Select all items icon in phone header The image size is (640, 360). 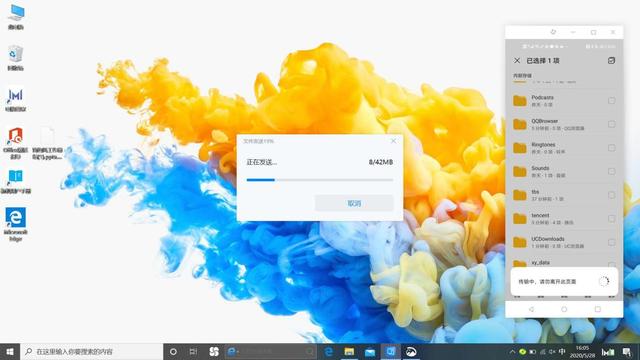click(x=611, y=60)
